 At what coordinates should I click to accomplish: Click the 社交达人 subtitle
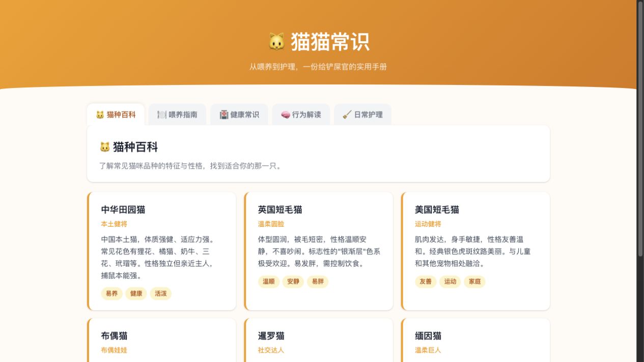point(271,350)
